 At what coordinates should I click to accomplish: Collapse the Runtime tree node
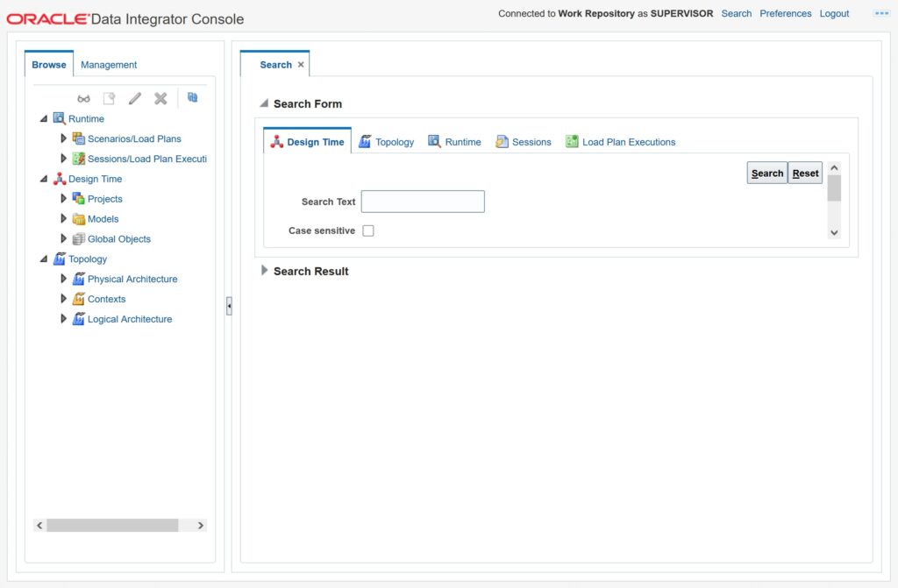[x=44, y=118]
